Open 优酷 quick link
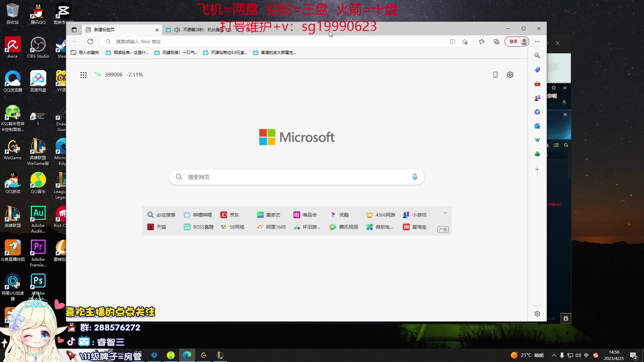The image size is (644, 362). click(339, 215)
